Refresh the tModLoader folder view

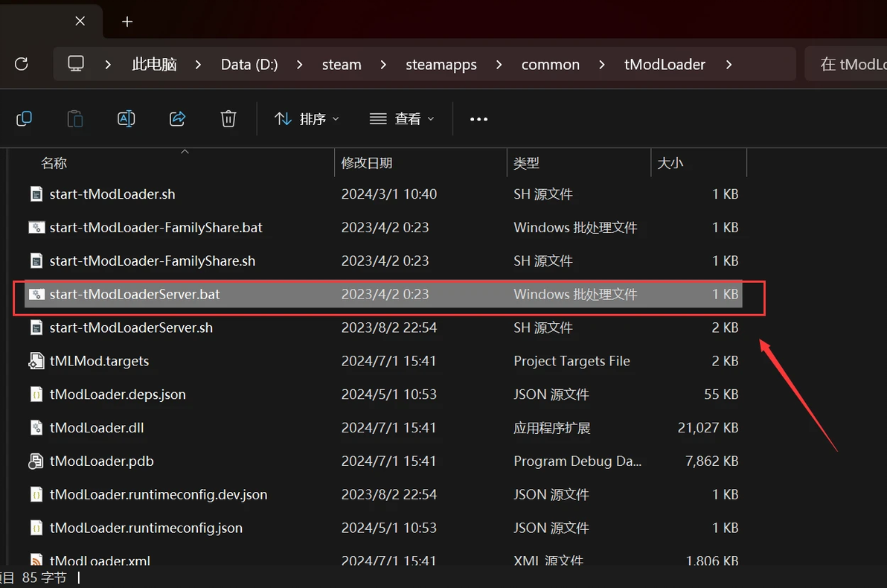(x=22, y=64)
